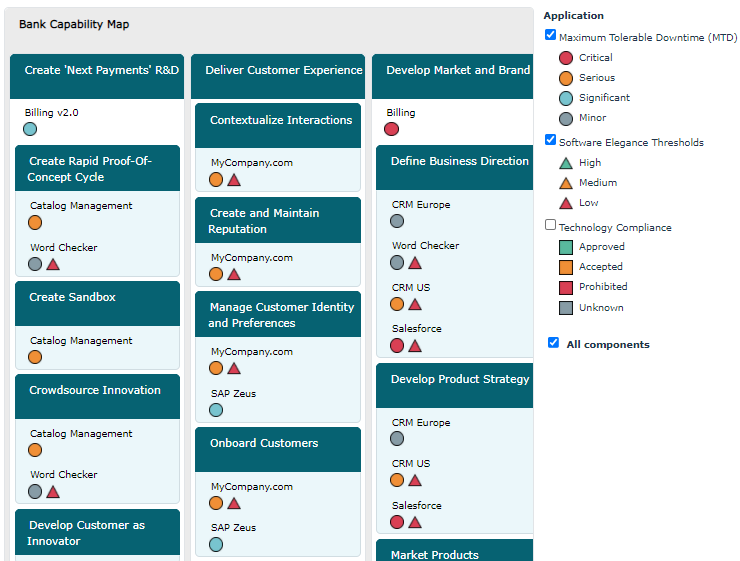Disable Software Elegance Thresholds checkbox
This screenshot has height=561, width=740.
[x=550, y=140]
